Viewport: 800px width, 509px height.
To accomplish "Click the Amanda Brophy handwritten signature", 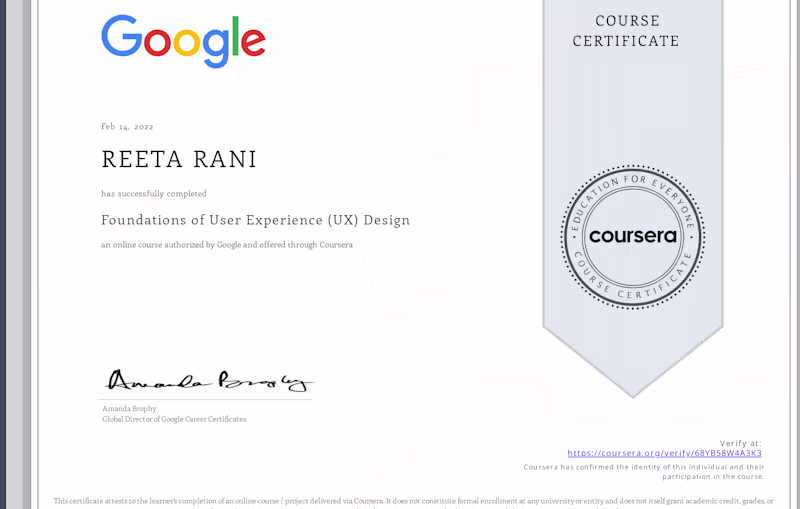I will [208, 380].
